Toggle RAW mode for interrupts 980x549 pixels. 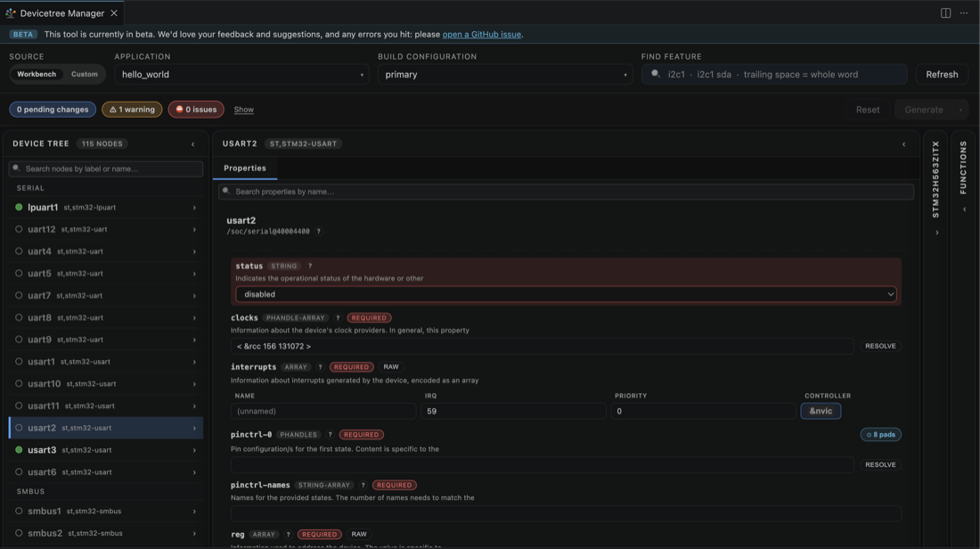click(391, 367)
